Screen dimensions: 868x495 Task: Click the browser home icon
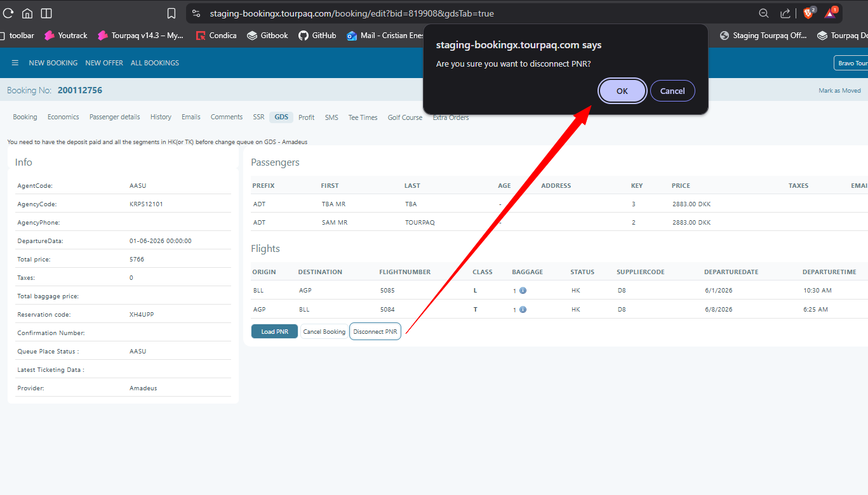[27, 13]
